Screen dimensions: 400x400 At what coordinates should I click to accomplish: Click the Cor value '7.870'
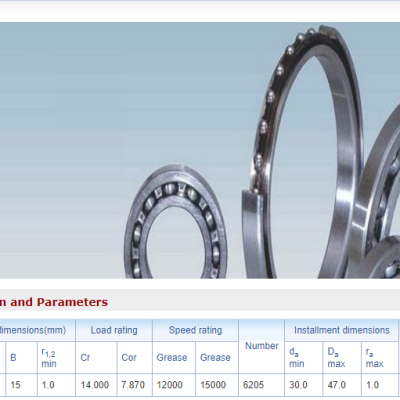click(133, 385)
